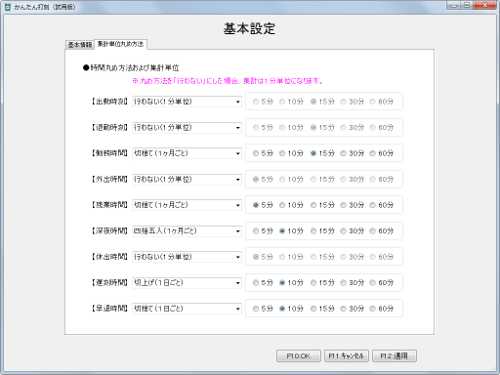Click the 【残業時間】 label
The image size is (500, 375).
pyautogui.click(x=109, y=205)
